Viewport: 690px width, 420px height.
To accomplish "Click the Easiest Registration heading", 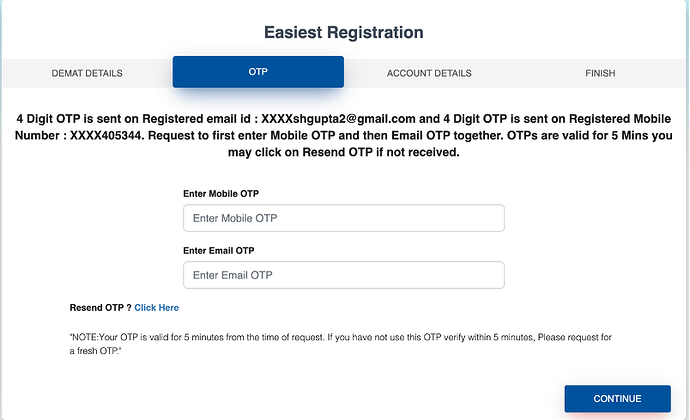I will pos(344,32).
